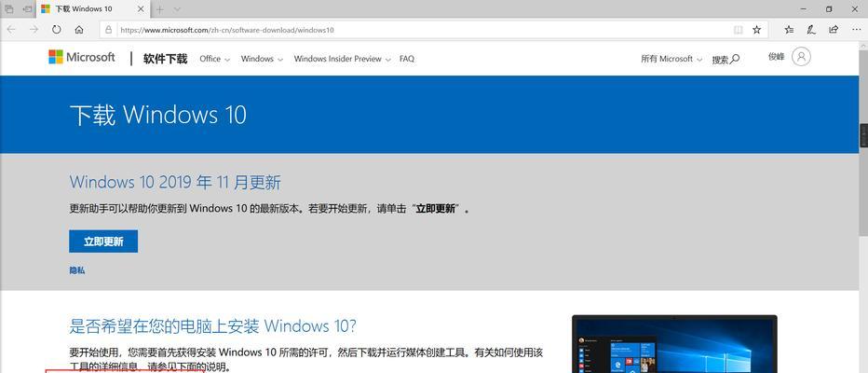Viewport: 868px width, 373px height.
Task: Expand 所有 Microsoft dropdown
Action: click(672, 59)
